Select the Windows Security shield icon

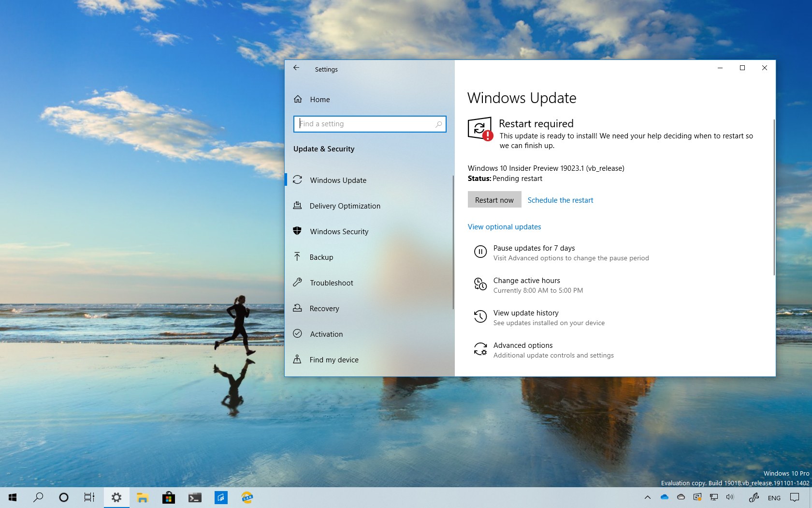(298, 231)
